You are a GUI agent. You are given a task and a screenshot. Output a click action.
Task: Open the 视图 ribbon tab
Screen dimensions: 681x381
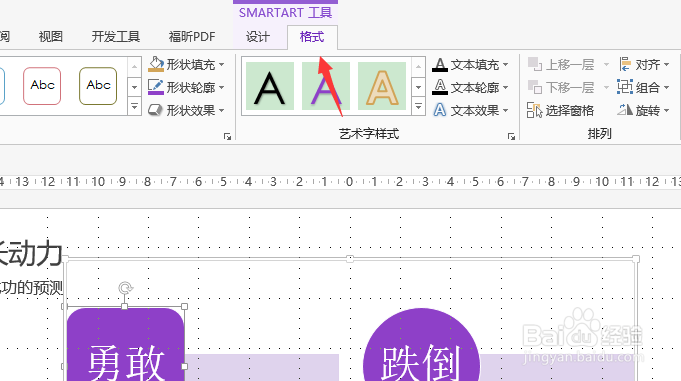coord(50,36)
